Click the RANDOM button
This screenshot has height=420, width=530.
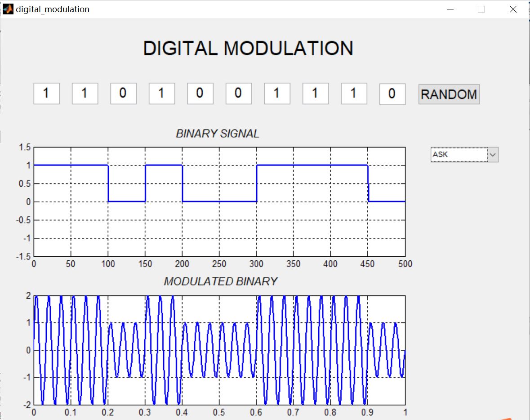tap(449, 94)
